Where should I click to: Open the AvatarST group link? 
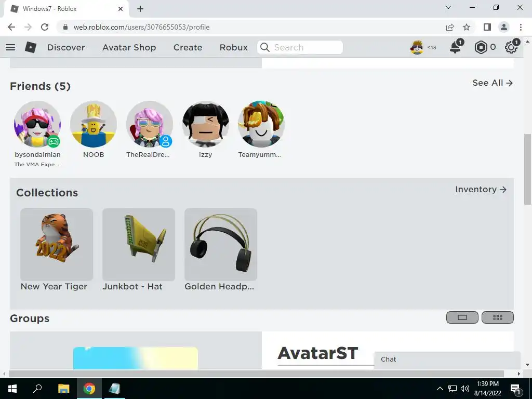coord(318,353)
